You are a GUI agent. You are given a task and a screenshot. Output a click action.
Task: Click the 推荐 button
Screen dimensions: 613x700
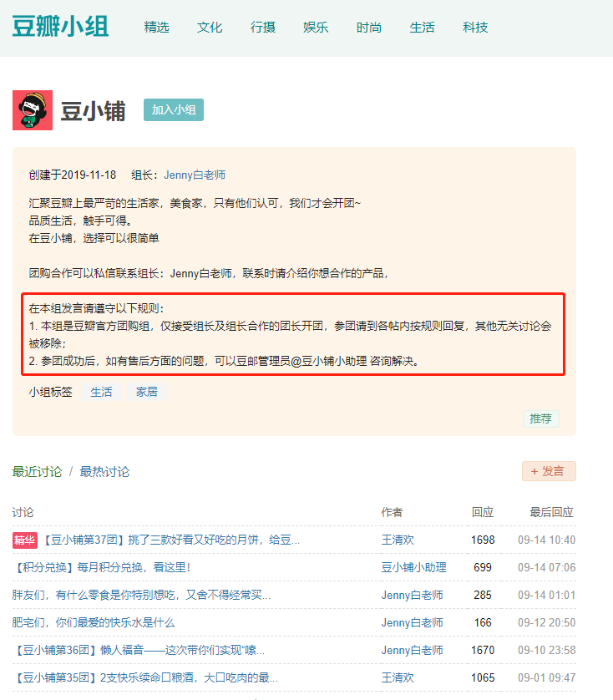[x=540, y=418]
